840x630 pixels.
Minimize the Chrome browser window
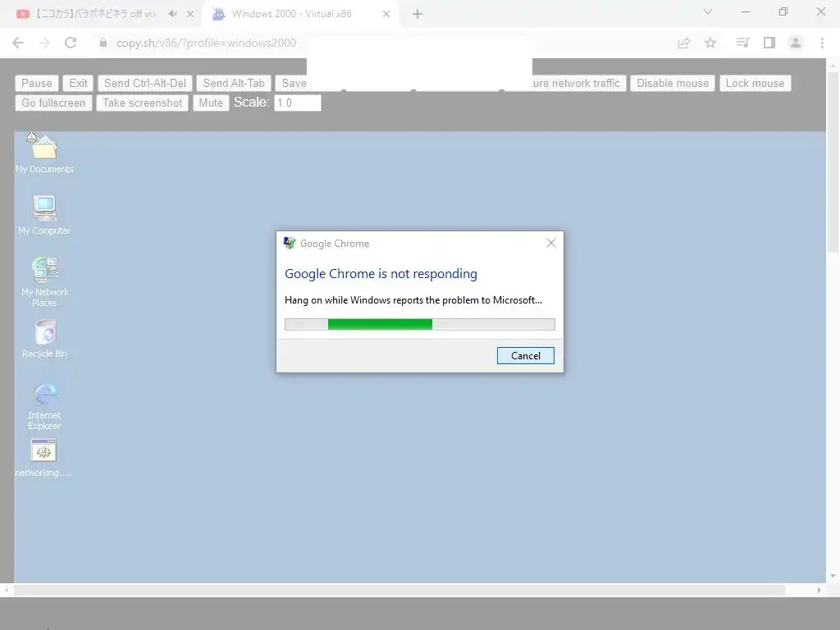coord(745,11)
